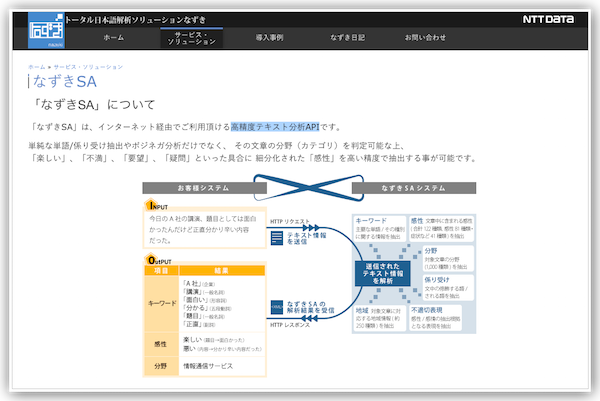600x401 pixels.
Task: Click the トータル日本語解析ソリューションなずき site title
Action: coord(135,20)
